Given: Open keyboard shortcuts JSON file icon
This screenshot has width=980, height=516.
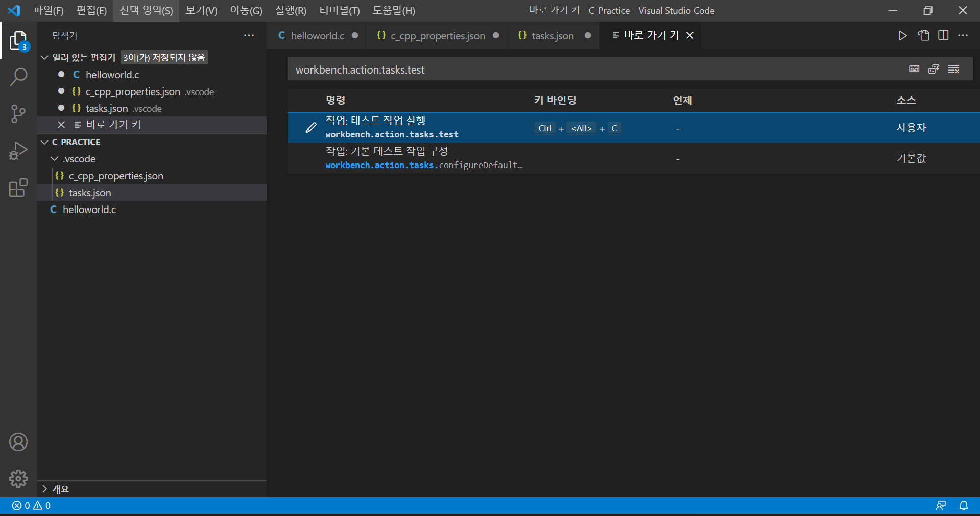Looking at the screenshot, I should [x=923, y=35].
